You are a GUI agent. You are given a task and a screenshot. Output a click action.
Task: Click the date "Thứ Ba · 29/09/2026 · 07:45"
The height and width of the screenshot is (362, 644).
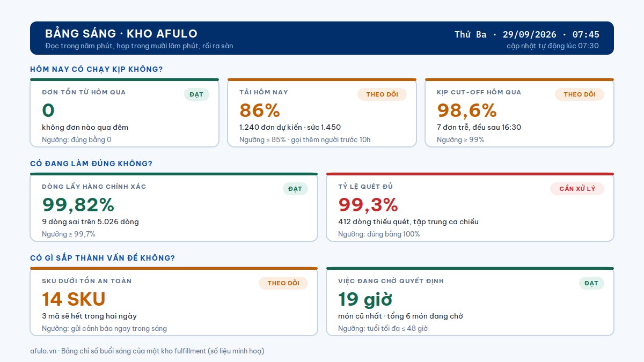(x=527, y=34)
